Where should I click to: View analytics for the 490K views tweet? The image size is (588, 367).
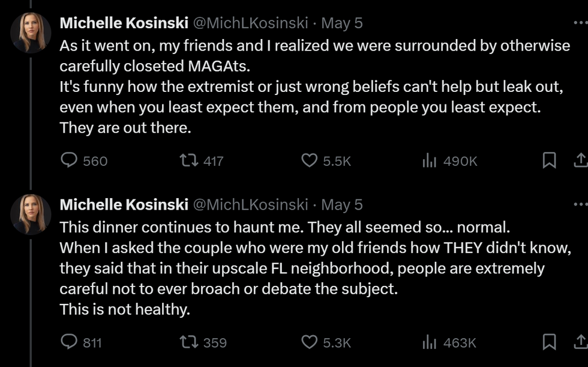[429, 160]
